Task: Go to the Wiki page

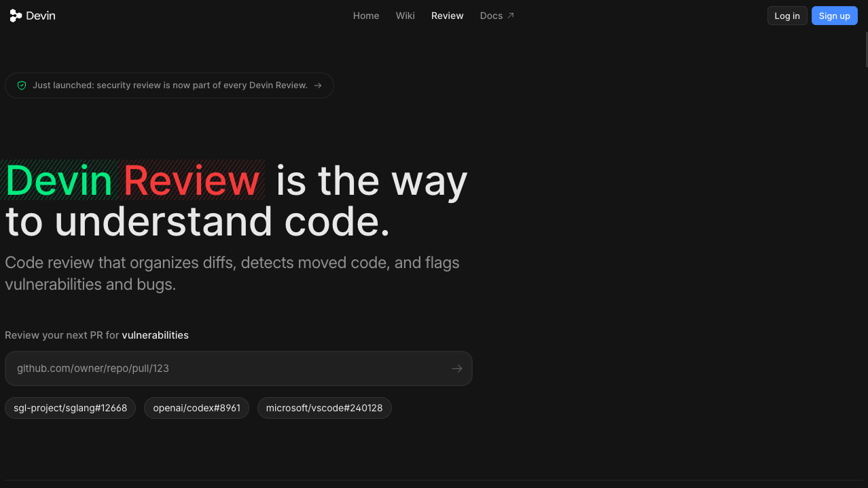Action: coord(405,16)
